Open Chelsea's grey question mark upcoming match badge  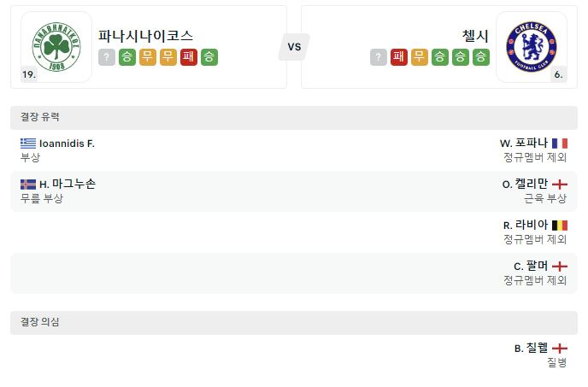[x=379, y=57]
